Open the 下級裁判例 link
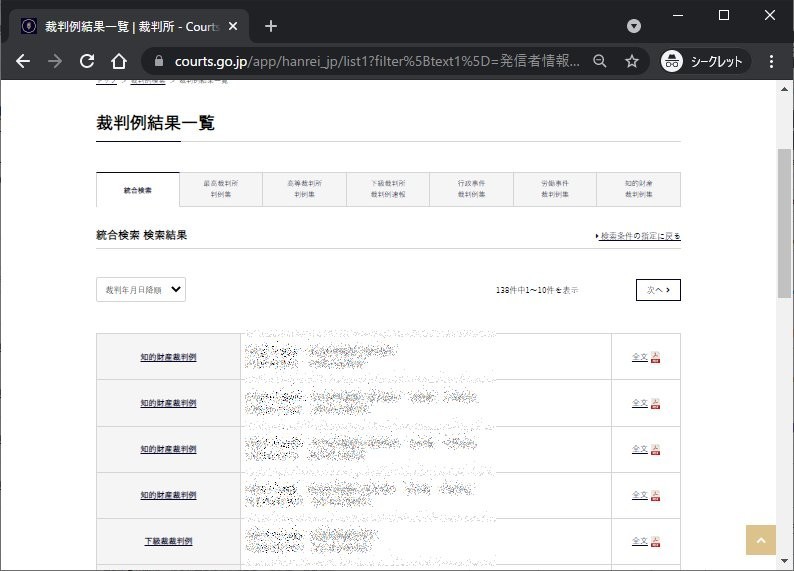 [168, 541]
